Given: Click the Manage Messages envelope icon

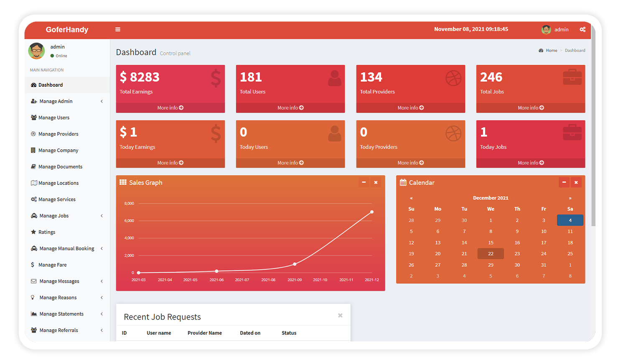Looking at the screenshot, I should 34,281.
